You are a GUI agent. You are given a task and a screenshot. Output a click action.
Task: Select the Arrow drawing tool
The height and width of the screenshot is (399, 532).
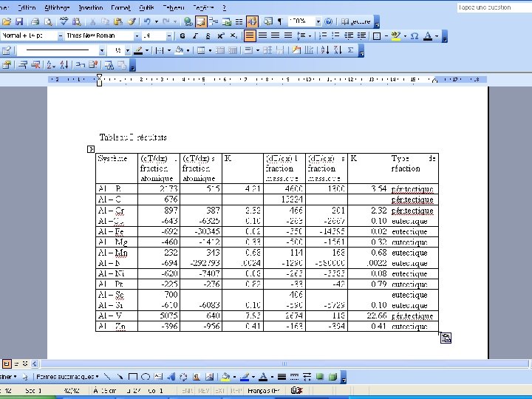click(x=120, y=377)
